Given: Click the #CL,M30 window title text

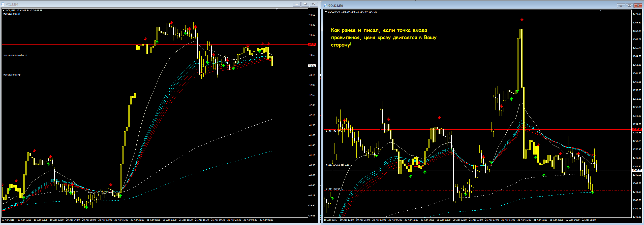Looking at the screenshot, I should [12, 5].
